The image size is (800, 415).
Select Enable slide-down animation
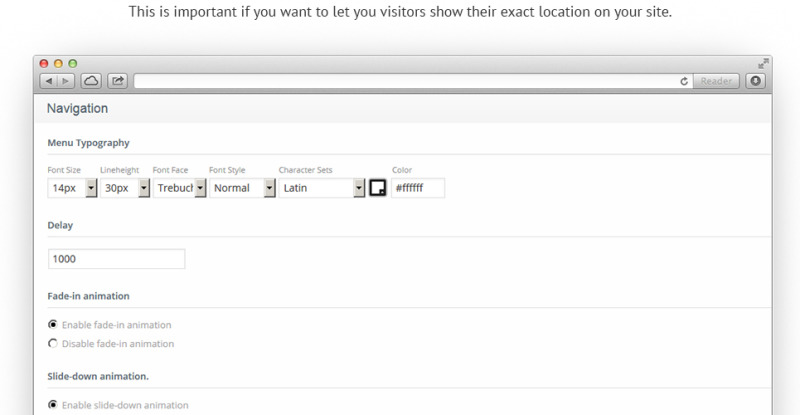click(53, 405)
